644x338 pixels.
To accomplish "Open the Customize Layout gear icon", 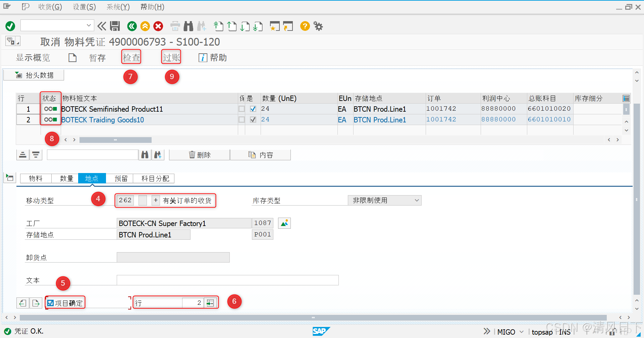I will click(318, 26).
